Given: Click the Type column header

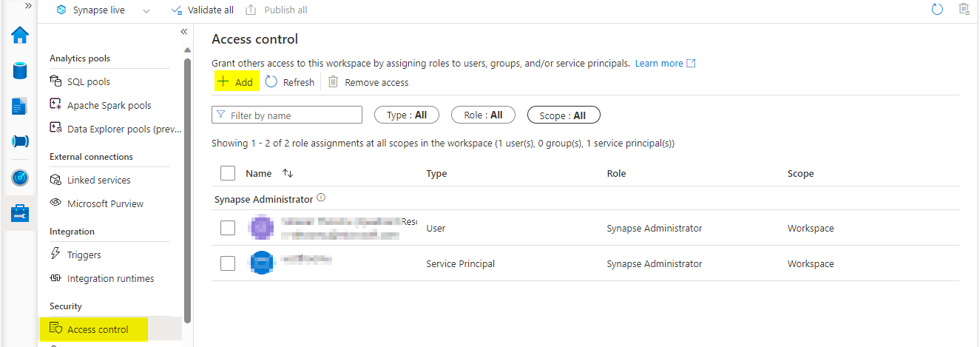Looking at the screenshot, I should pyautogui.click(x=436, y=174).
